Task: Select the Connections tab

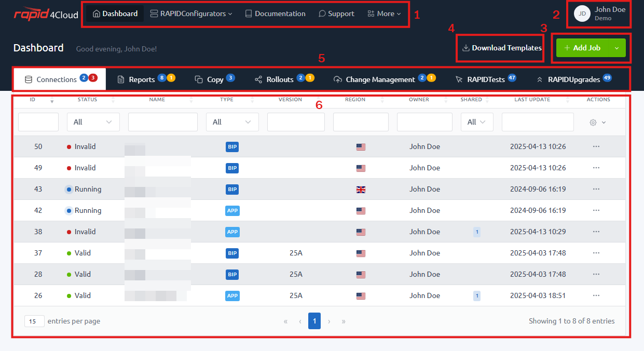Action: 60,79
